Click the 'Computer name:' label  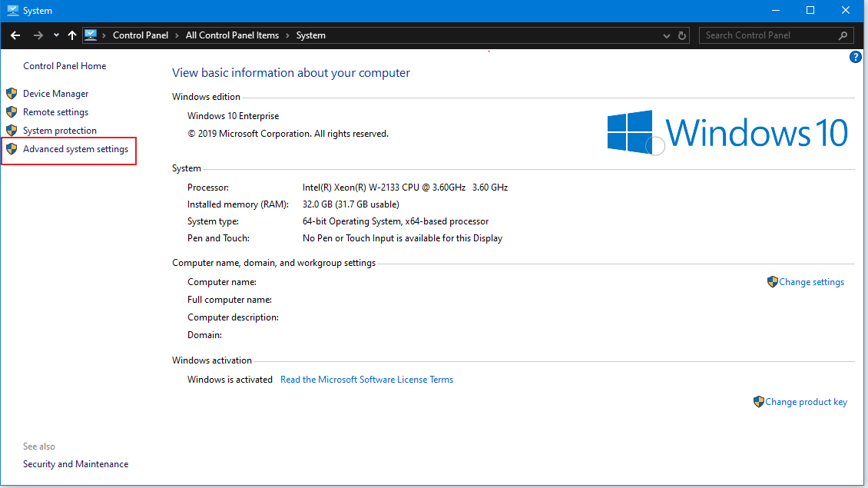pyautogui.click(x=221, y=282)
